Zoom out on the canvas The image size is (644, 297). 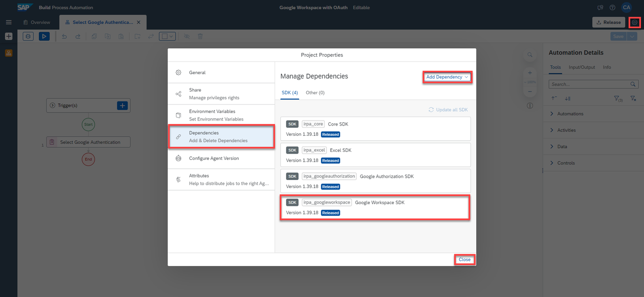(530, 91)
